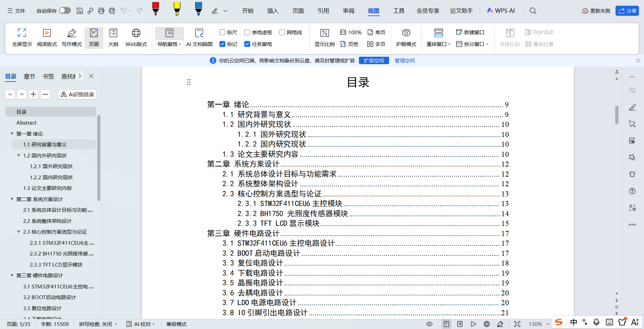Open AI document mind map
This screenshot has width=644, height=329.
click(199, 37)
